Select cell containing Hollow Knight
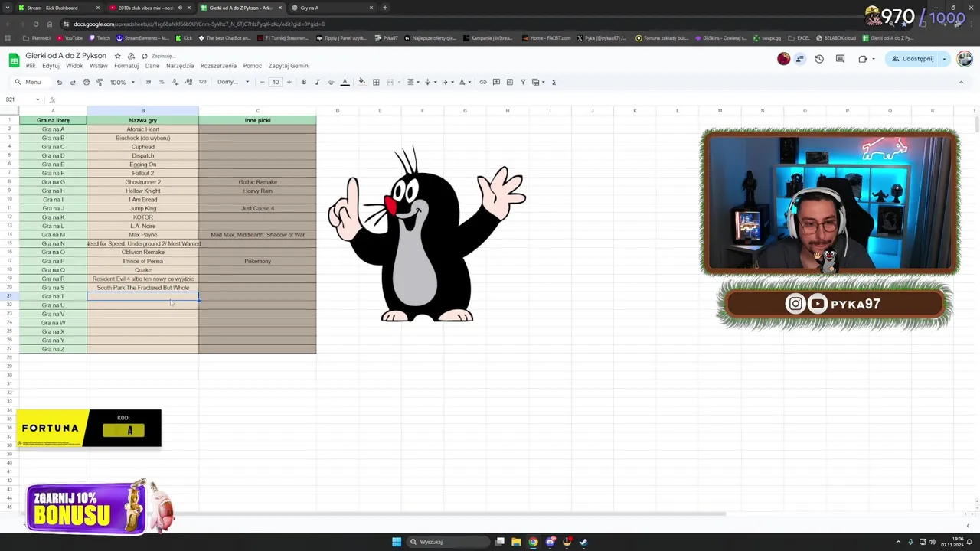The image size is (980, 551). click(142, 191)
